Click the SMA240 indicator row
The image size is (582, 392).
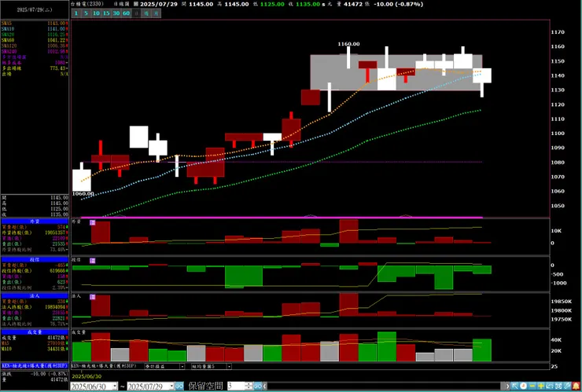pos(35,52)
